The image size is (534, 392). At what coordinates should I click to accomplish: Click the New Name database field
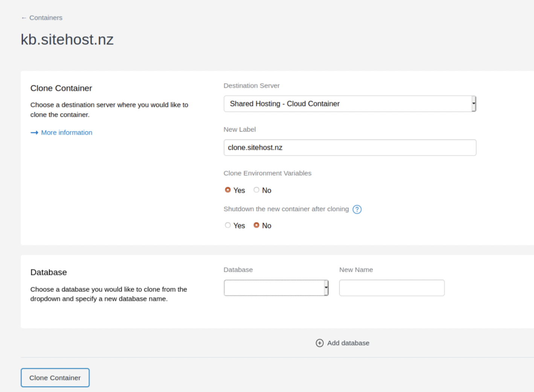pyautogui.click(x=392, y=287)
